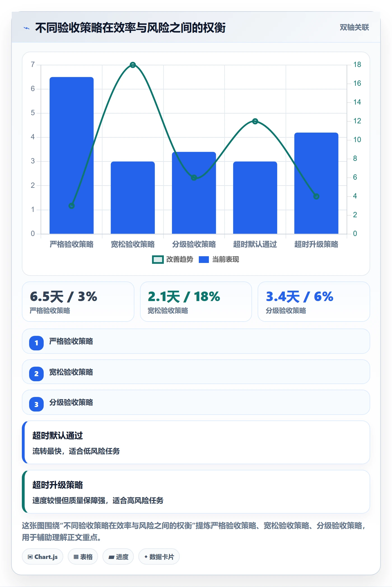Click the right axis value 18
Viewport: 392px width, 587px height.
(357, 65)
